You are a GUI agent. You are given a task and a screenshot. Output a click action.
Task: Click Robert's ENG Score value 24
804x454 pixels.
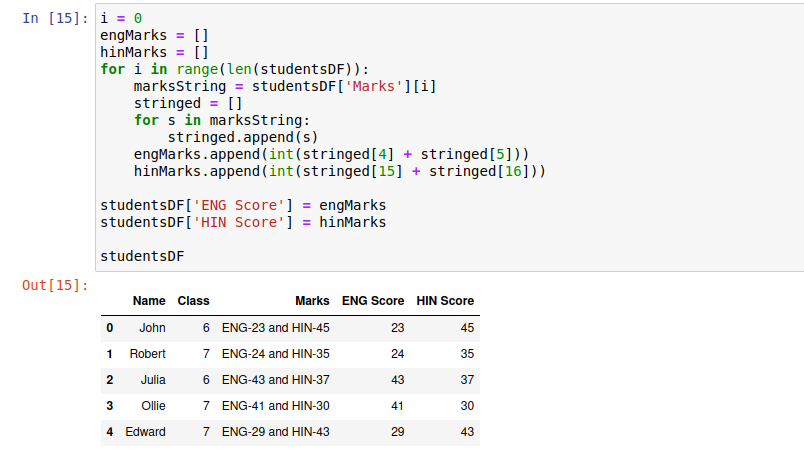coord(397,354)
